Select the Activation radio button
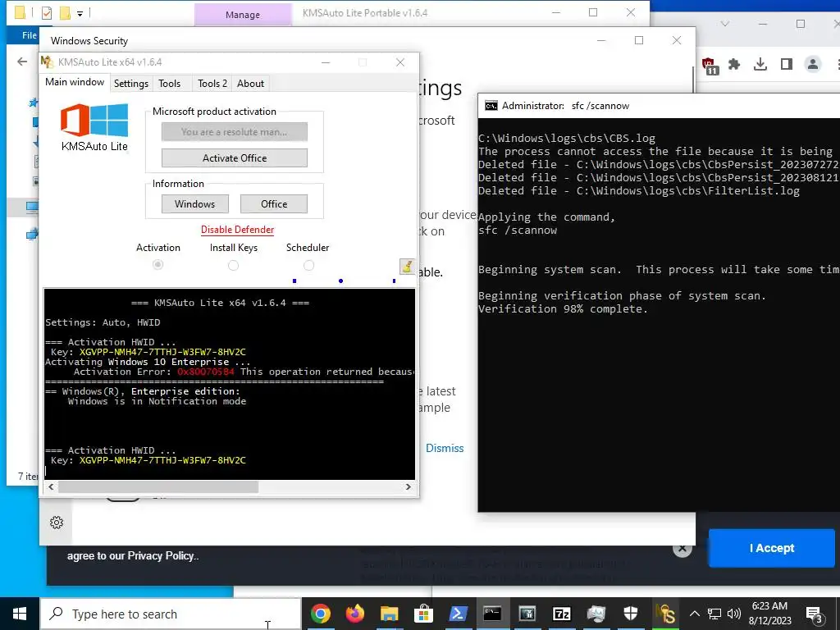Image resolution: width=840 pixels, height=630 pixels. click(x=157, y=265)
